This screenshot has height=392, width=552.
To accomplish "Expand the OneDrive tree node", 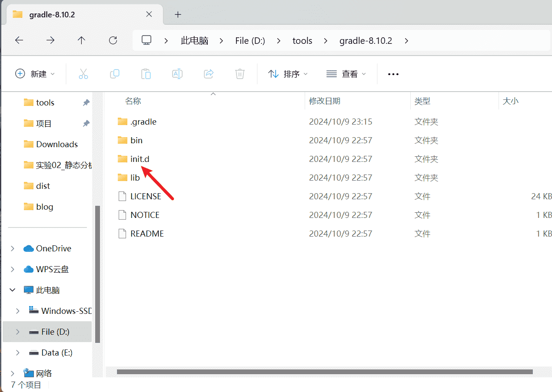I will pos(13,248).
